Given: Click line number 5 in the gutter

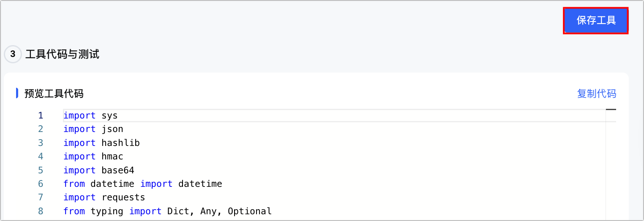Looking at the screenshot, I should coord(41,170).
